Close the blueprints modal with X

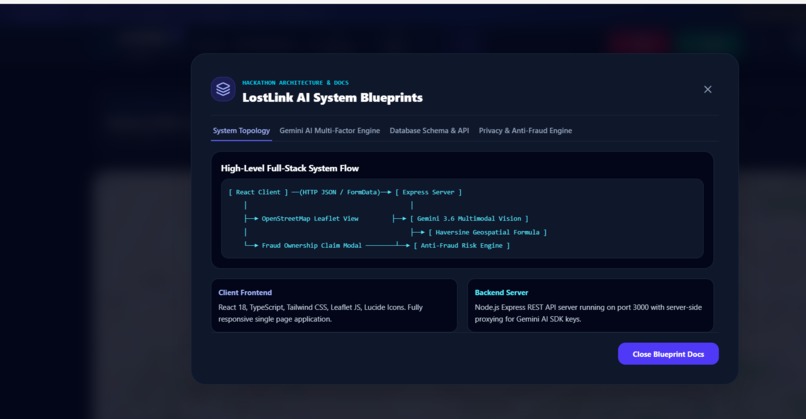(x=708, y=89)
